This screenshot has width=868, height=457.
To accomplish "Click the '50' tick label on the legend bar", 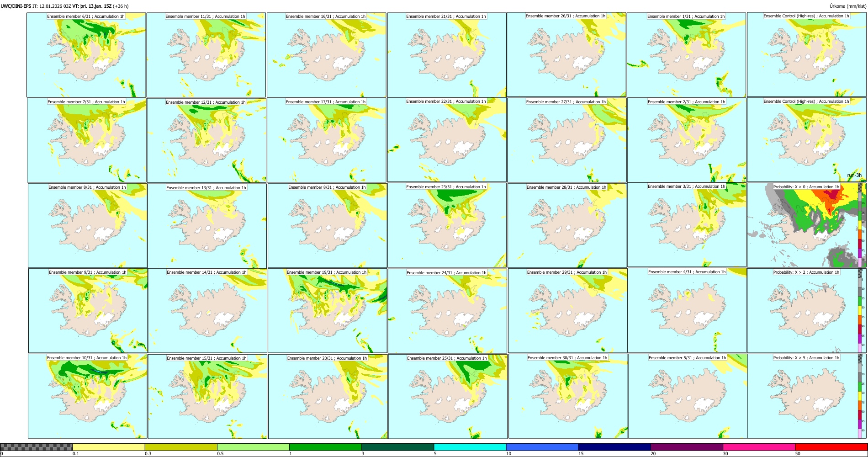I will click(798, 454).
